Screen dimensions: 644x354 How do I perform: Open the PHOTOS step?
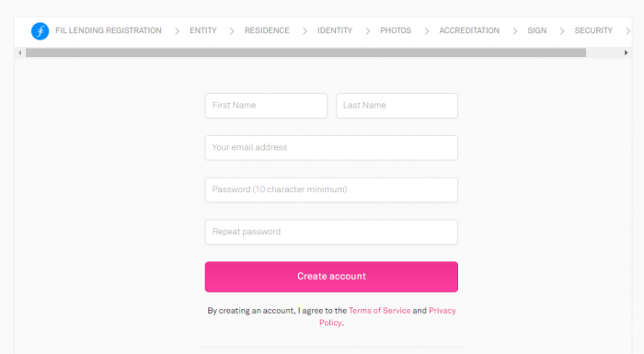(396, 30)
